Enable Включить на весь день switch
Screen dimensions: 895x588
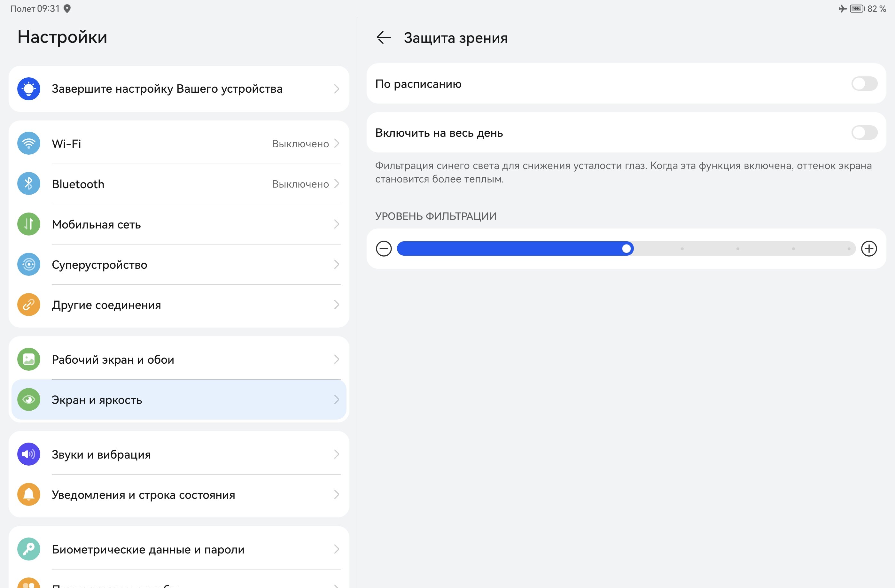tap(864, 132)
